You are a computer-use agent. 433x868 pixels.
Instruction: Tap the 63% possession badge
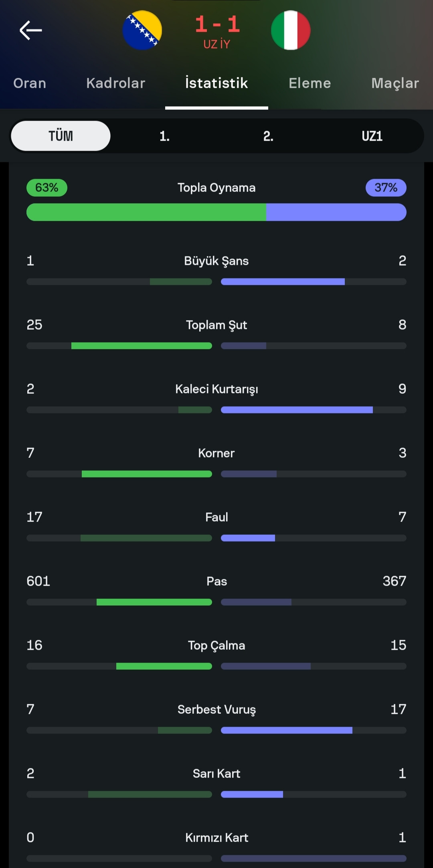tap(47, 187)
